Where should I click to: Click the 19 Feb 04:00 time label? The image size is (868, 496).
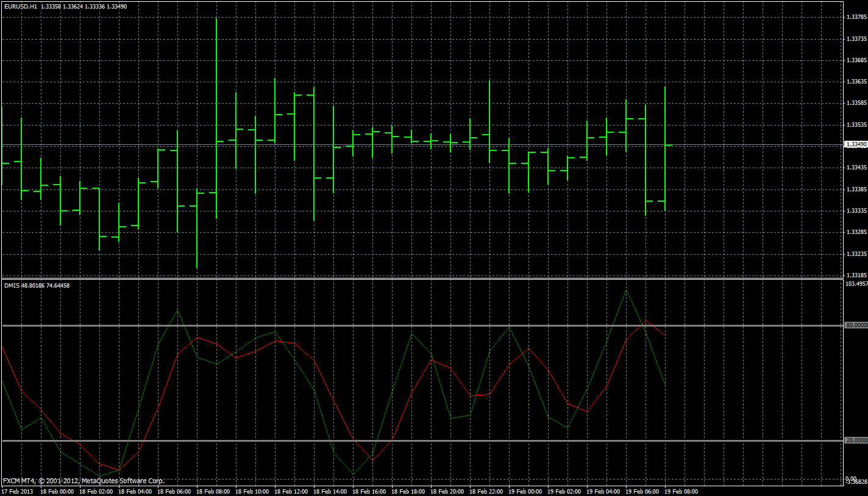(603, 491)
